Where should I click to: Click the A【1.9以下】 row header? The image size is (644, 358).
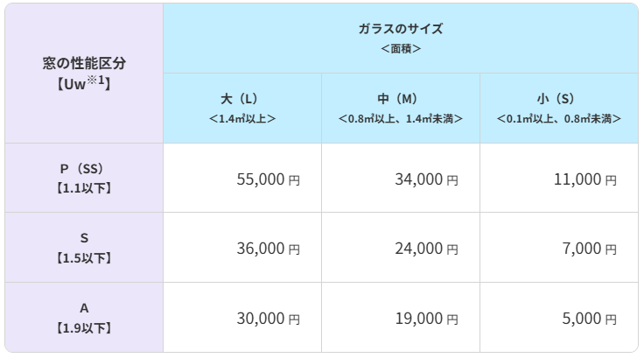point(84,317)
